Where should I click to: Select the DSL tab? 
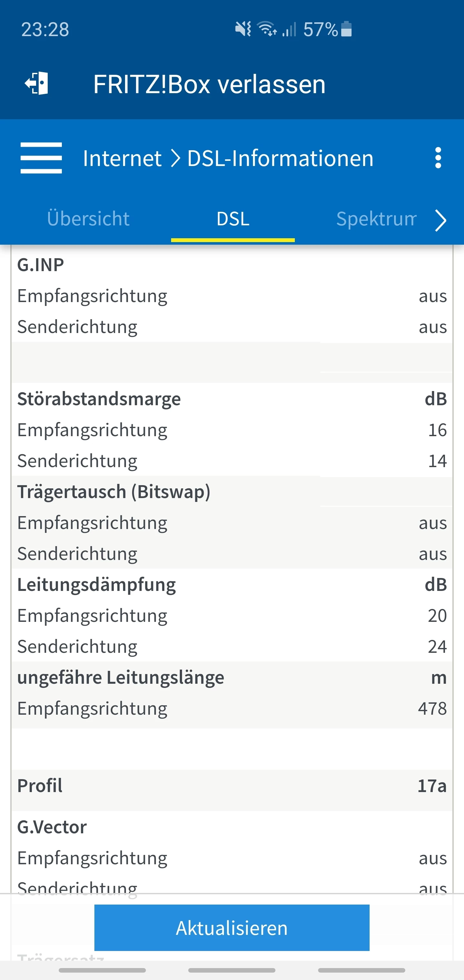(233, 219)
